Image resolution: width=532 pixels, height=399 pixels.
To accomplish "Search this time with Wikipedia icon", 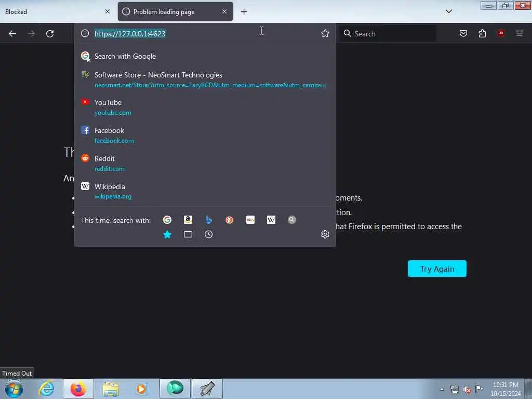I will 271,220.
